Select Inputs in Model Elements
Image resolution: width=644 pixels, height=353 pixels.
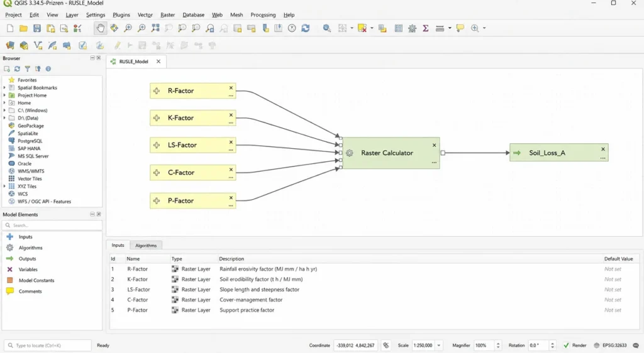pos(25,237)
